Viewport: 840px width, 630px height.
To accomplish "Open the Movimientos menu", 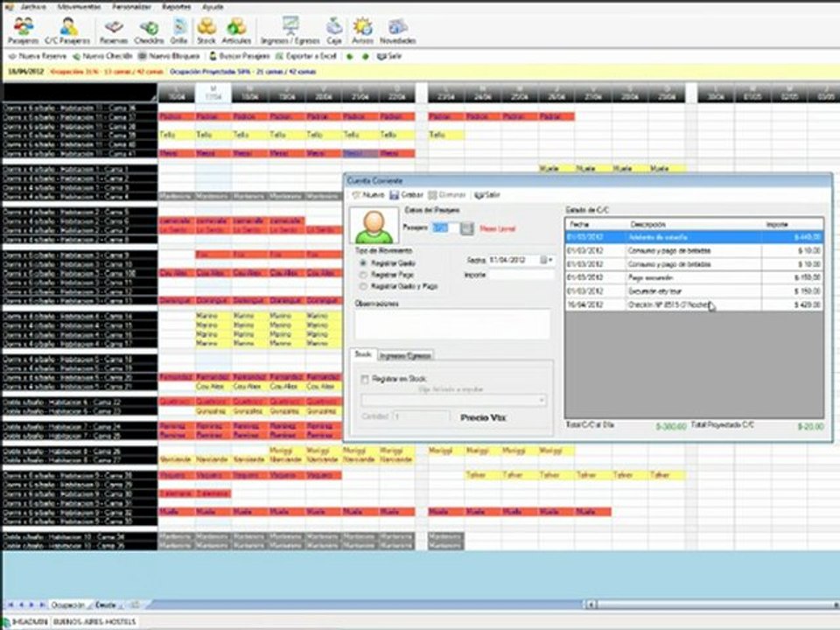I will point(79,7).
